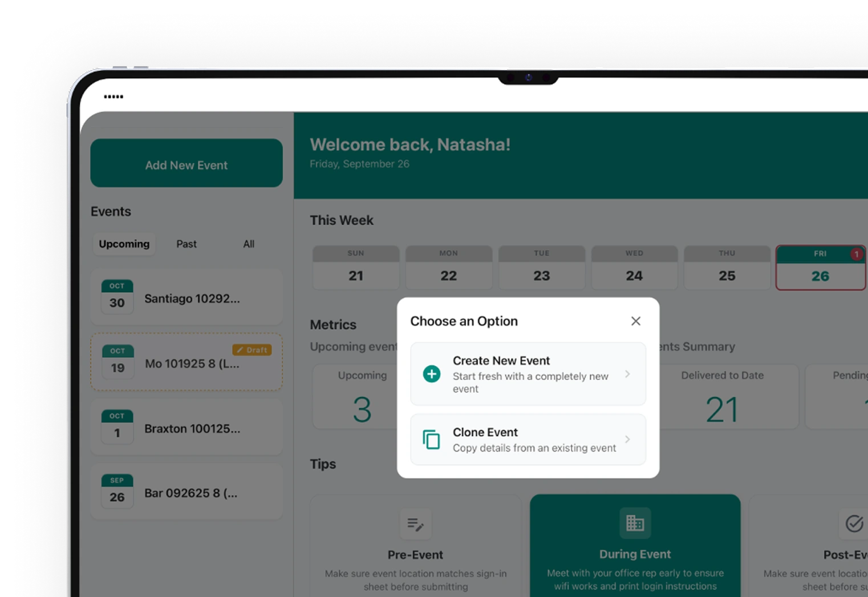Select the Upcoming events tab
Viewport: 868px width, 597px height.
point(124,244)
